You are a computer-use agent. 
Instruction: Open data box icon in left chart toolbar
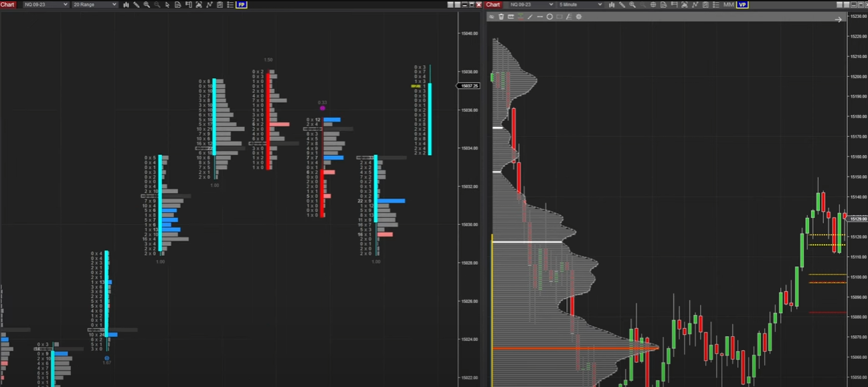click(178, 5)
